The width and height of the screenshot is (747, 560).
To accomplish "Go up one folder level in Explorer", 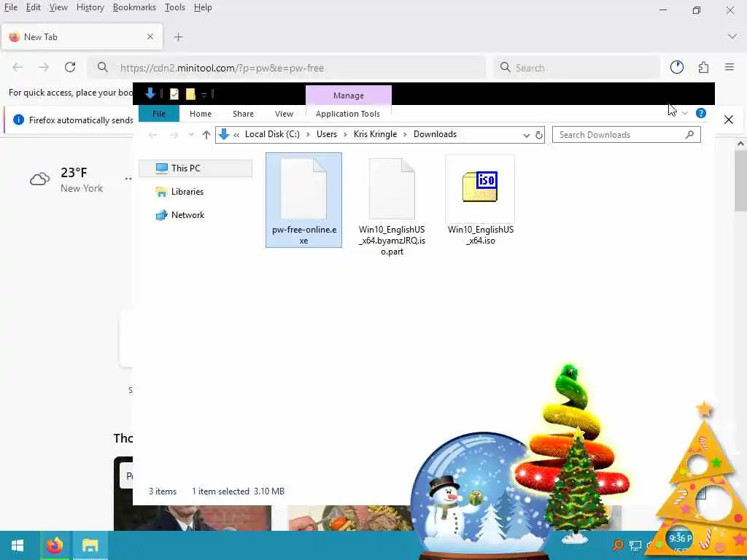I will [x=206, y=135].
